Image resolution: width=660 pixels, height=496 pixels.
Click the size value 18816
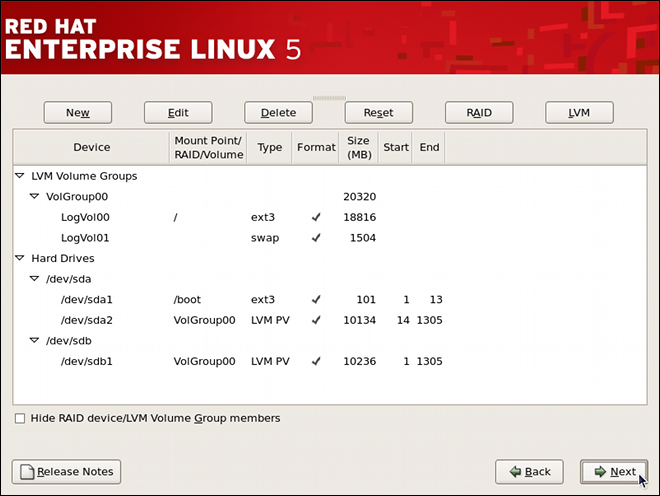(359, 217)
